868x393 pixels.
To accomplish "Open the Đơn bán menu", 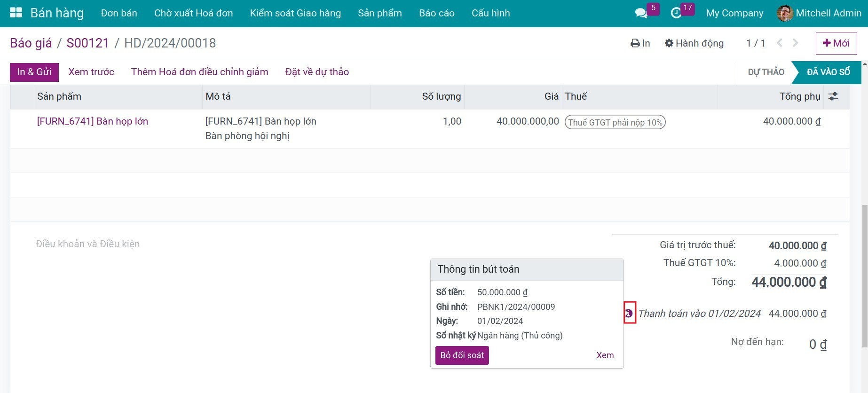I will point(119,13).
